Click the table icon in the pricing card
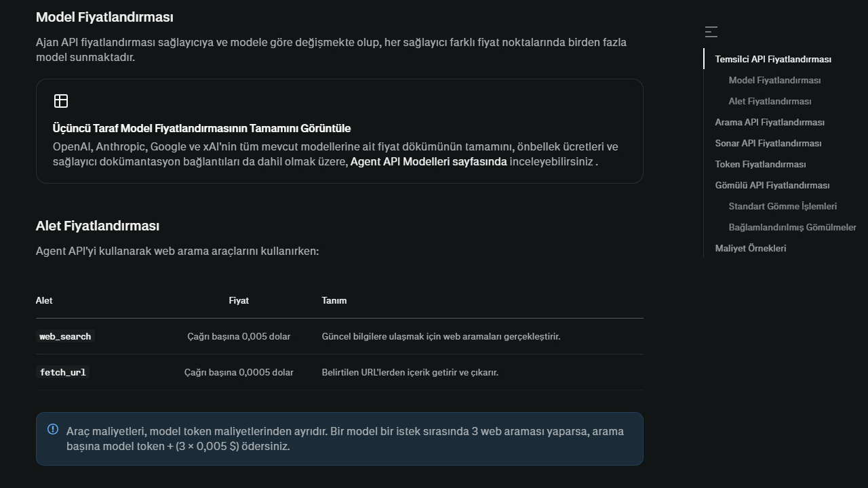Viewport: 868px width, 488px height. 61,101
